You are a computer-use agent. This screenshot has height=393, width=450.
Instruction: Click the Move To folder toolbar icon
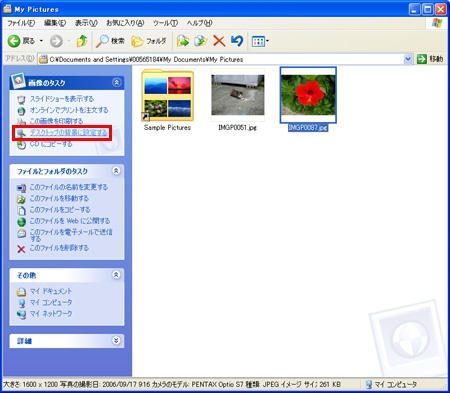183,41
